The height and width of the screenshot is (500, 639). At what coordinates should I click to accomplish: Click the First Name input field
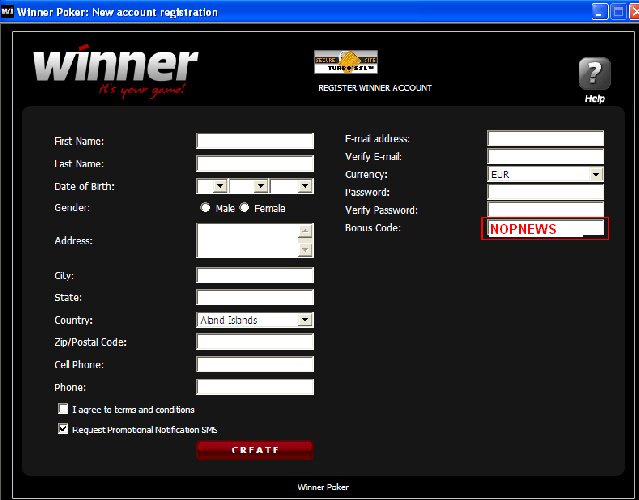(255, 141)
